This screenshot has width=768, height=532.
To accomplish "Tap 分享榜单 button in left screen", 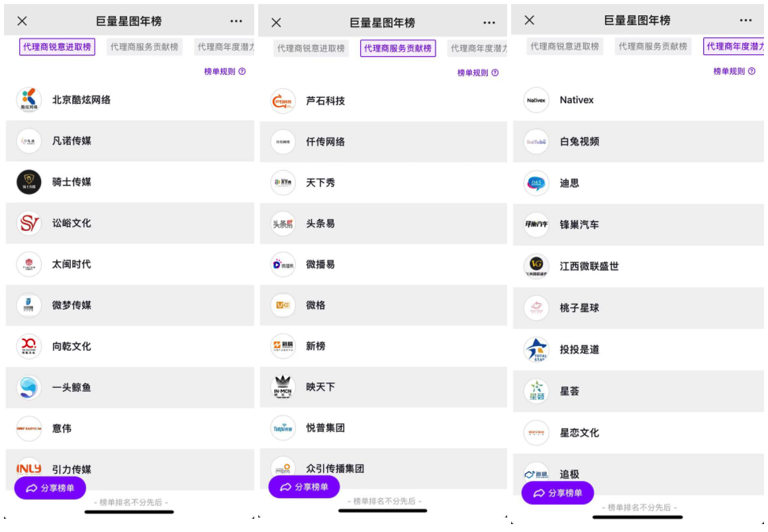I will [x=50, y=488].
